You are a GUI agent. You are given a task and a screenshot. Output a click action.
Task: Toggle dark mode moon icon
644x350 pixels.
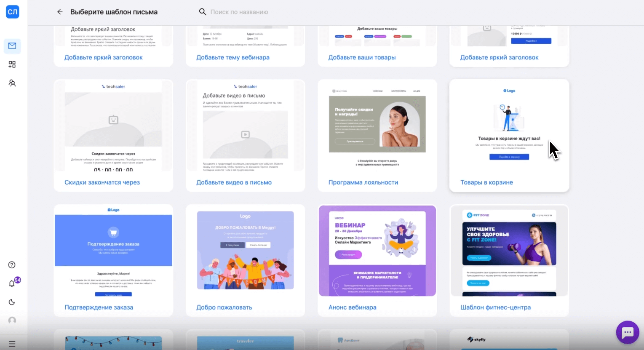coord(12,302)
